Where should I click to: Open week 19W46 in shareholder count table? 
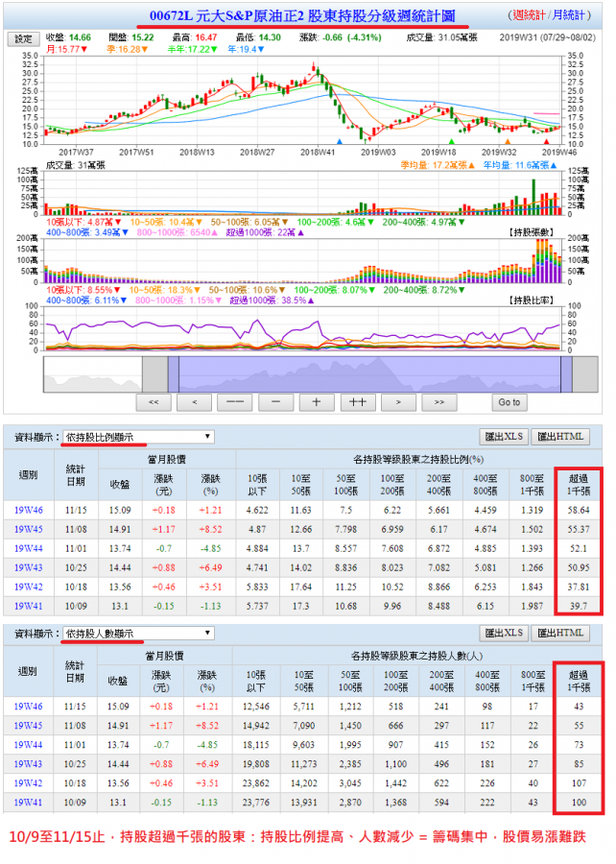coord(28,707)
